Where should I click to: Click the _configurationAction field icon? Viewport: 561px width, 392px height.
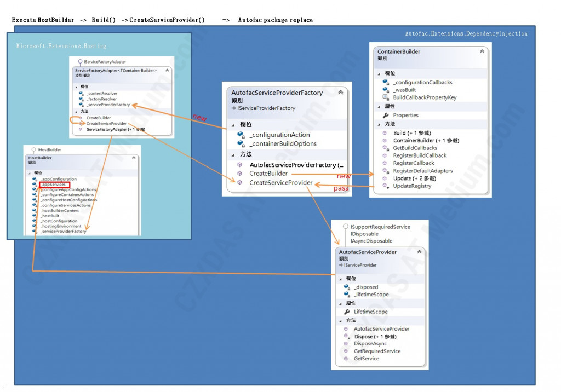(241, 135)
